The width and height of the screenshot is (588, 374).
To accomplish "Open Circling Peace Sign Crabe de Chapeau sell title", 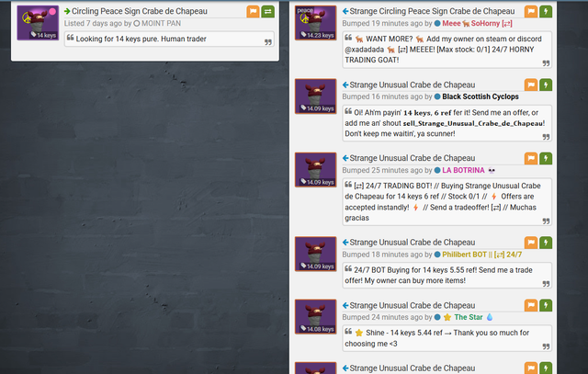I will pos(139,11).
